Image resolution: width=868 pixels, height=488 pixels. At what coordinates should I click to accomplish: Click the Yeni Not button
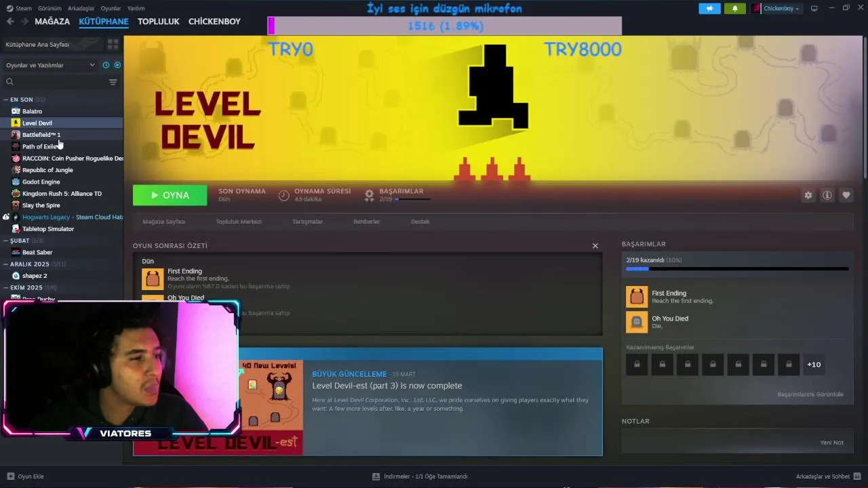831,443
